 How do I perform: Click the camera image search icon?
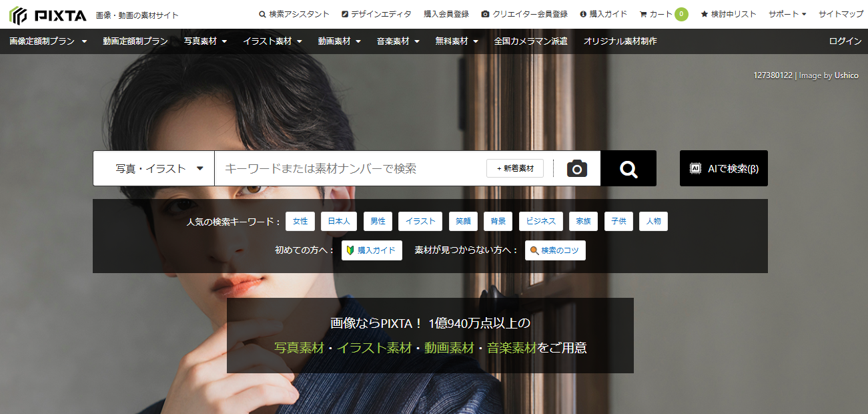(x=576, y=169)
